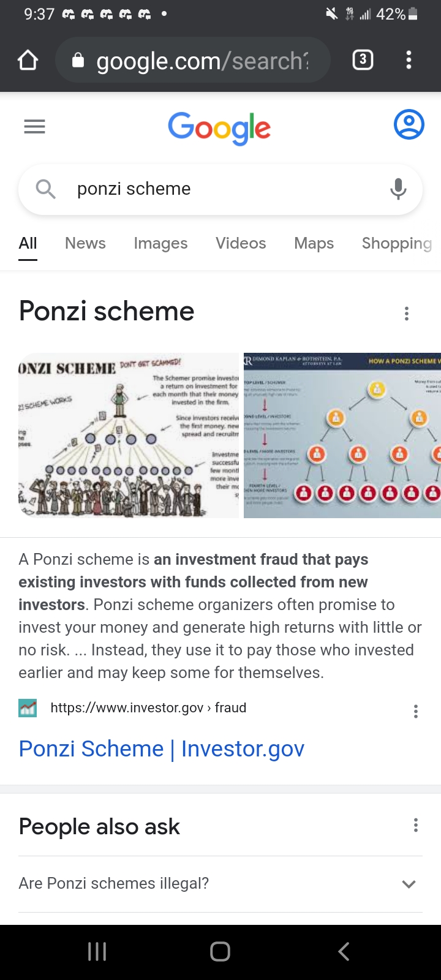Open three-dot menu next to investor.gov result

click(416, 710)
